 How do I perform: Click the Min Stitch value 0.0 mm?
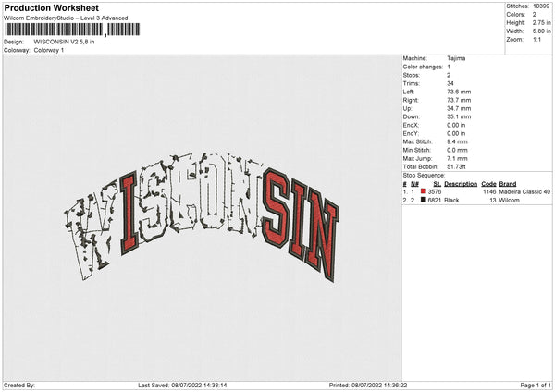point(457,150)
